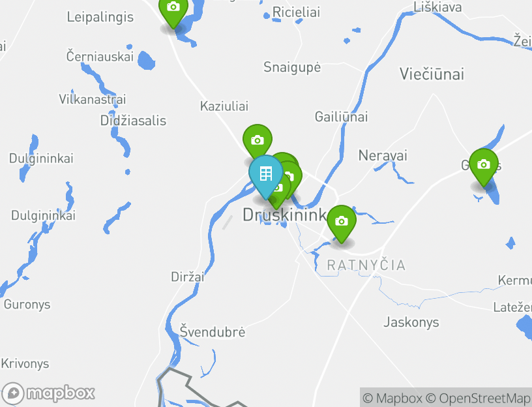Click the blue building marker in Druskininkai
Screen dimensions: 532x407
265,173
